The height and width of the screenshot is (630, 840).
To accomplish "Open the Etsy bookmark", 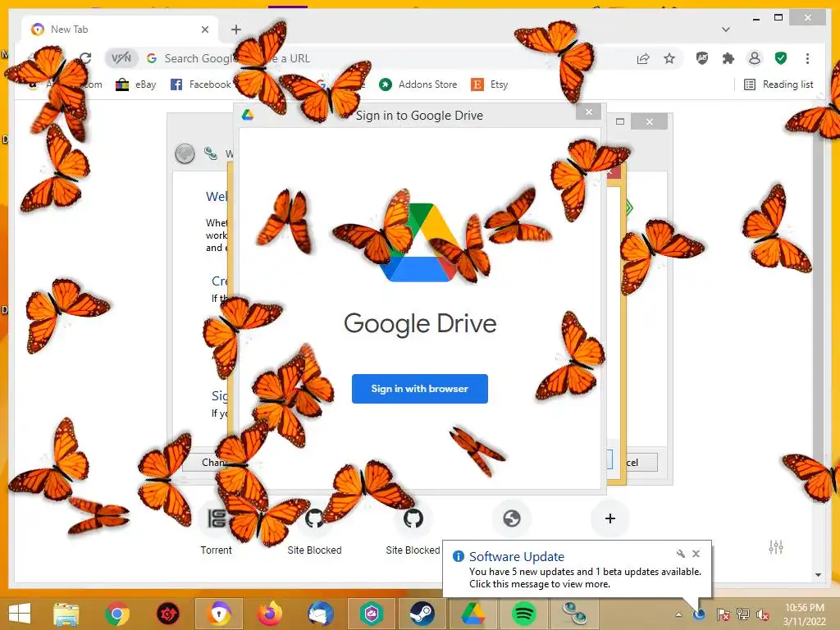I will click(489, 84).
